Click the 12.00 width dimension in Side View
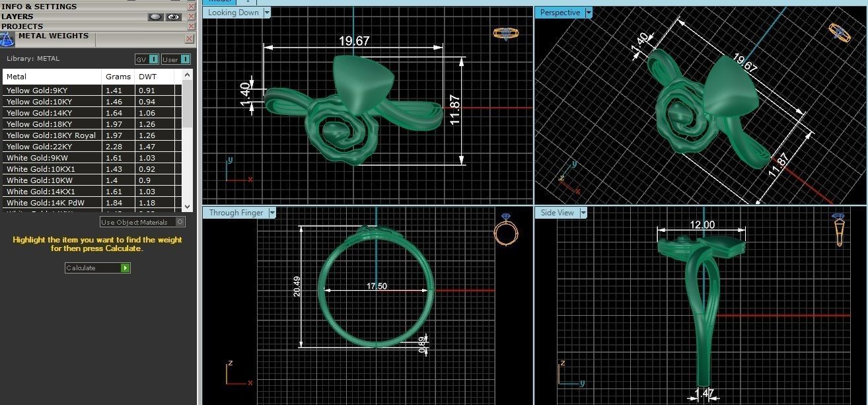Viewport: 868px width, 405px height. coord(702,225)
